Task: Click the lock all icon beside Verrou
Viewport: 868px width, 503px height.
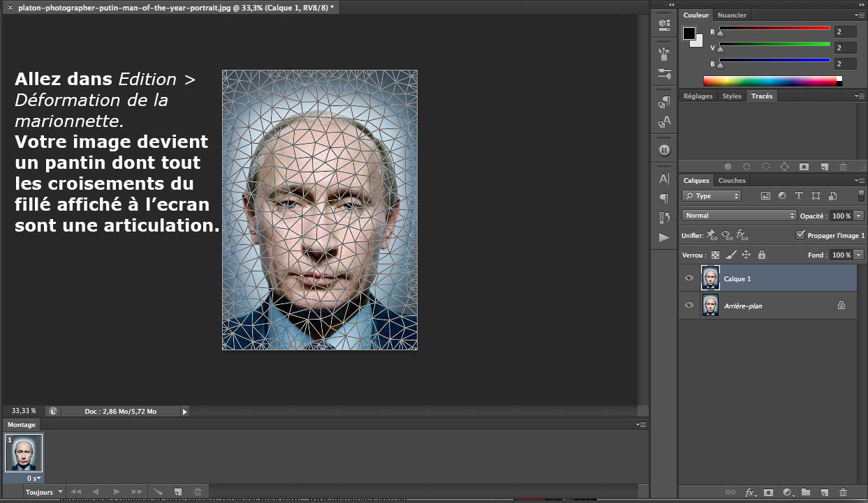Action: 762,255
